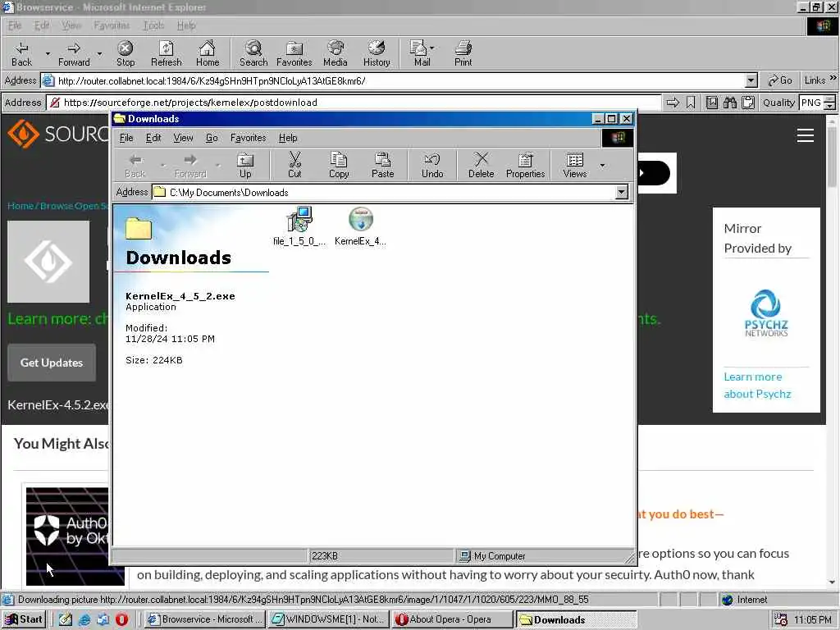840x630 pixels.
Task: Click the File menu in Internet Explorer
Action: pyautogui.click(x=15, y=25)
